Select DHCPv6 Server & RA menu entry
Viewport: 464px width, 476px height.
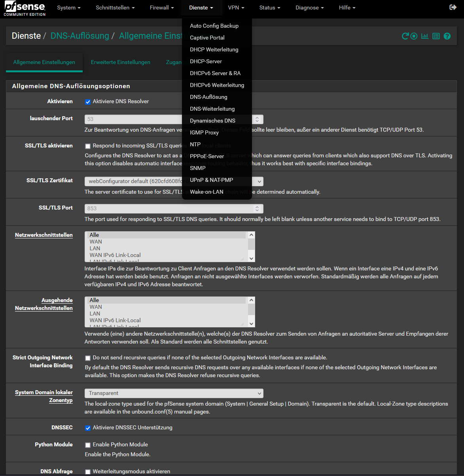click(x=217, y=73)
